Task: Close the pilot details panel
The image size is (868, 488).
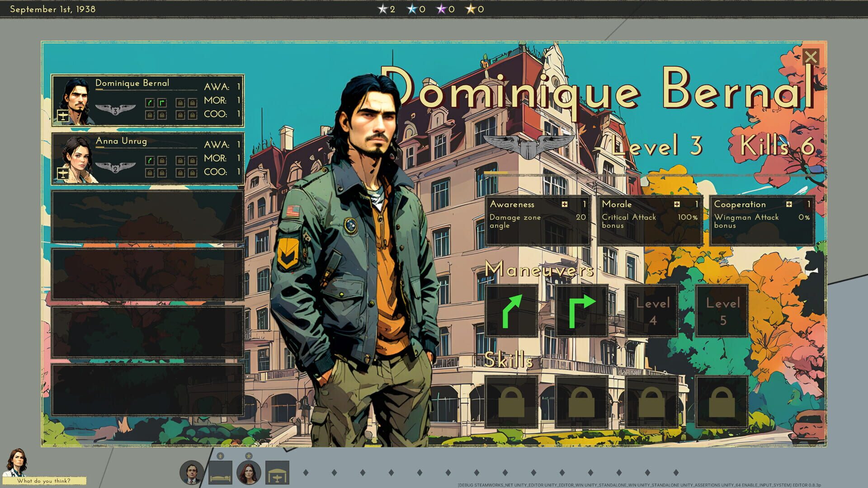Action: point(811,57)
